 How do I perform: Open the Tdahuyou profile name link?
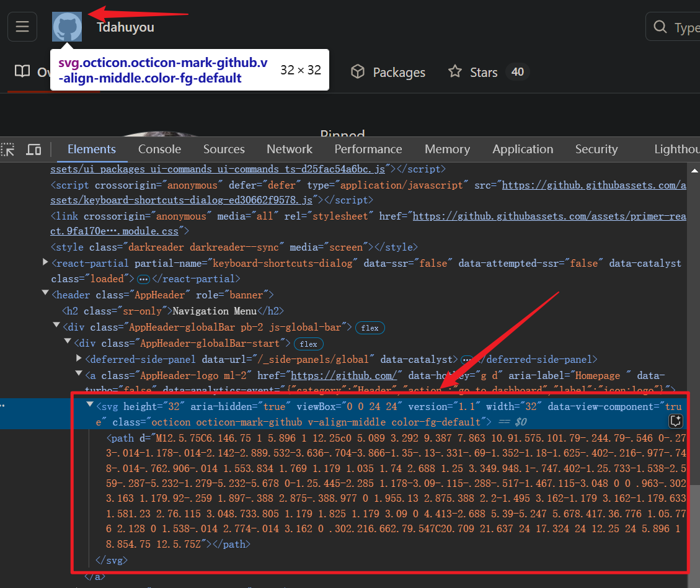point(125,27)
